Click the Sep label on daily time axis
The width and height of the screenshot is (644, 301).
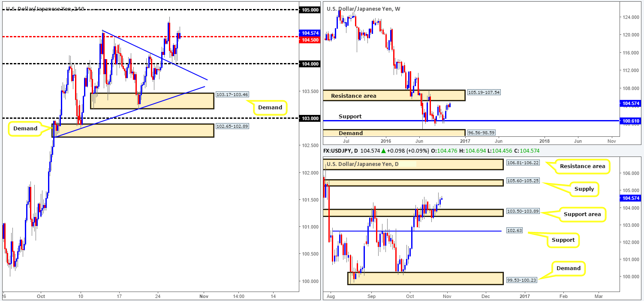pos(371,296)
